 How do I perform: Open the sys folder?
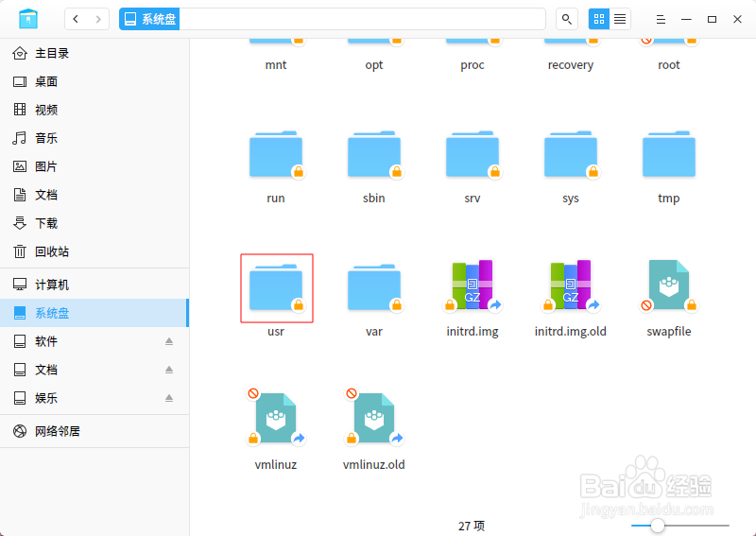point(571,154)
